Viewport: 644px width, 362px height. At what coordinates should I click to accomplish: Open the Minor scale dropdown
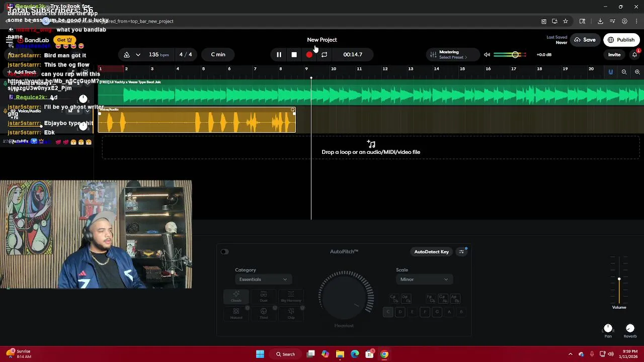pyautogui.click(x=424, y=280)
